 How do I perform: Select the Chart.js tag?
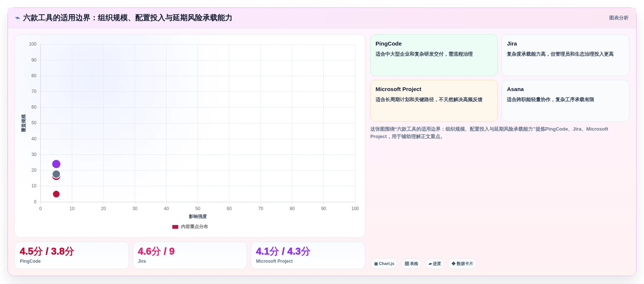(x=384, y=263)
